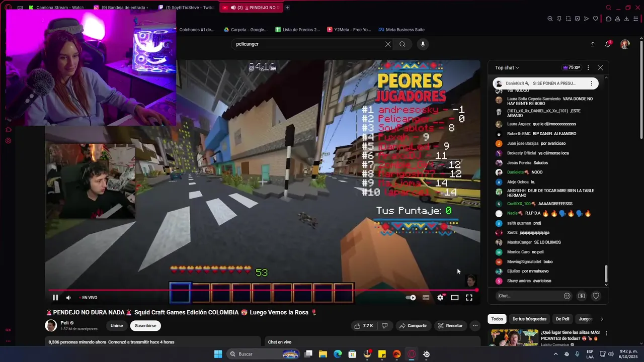Open the YouTube account avatar menu
The image size is (644, 362).
625,44
